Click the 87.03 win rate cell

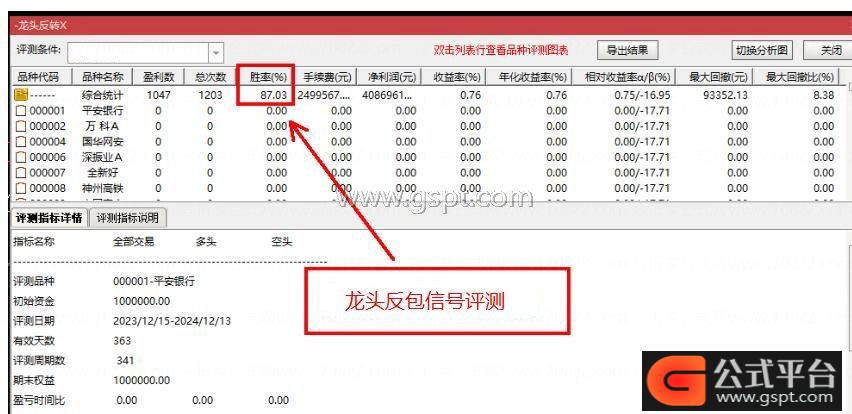273,95
